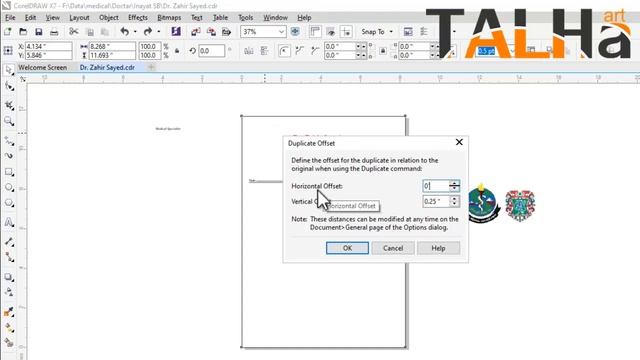Click the Horizontal Offset input field

(x=436, y=186)
